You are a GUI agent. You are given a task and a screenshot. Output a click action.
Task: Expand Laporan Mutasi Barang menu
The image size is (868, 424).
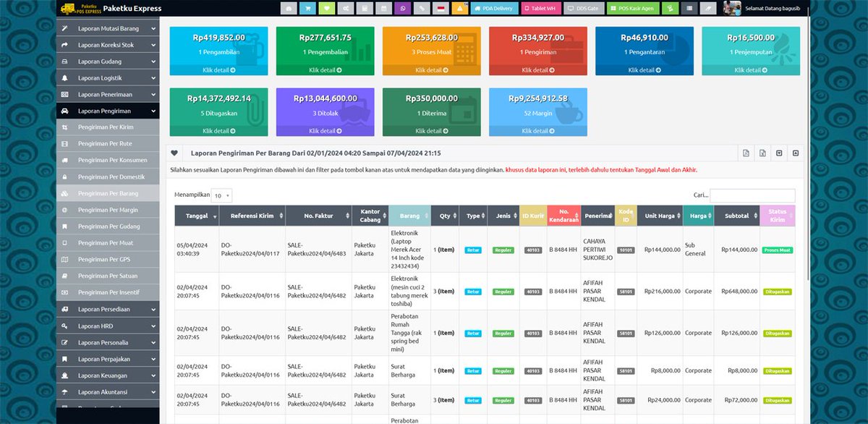[x=108, y=28]
